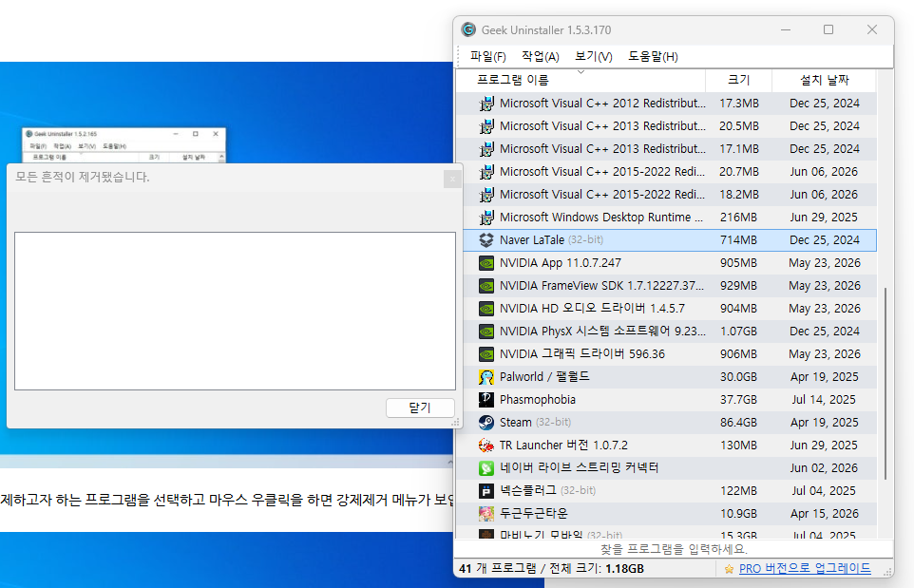
Task: Click the icon for Visual C++ 2015-2022 20.7MB row
Action: point(486,172)
